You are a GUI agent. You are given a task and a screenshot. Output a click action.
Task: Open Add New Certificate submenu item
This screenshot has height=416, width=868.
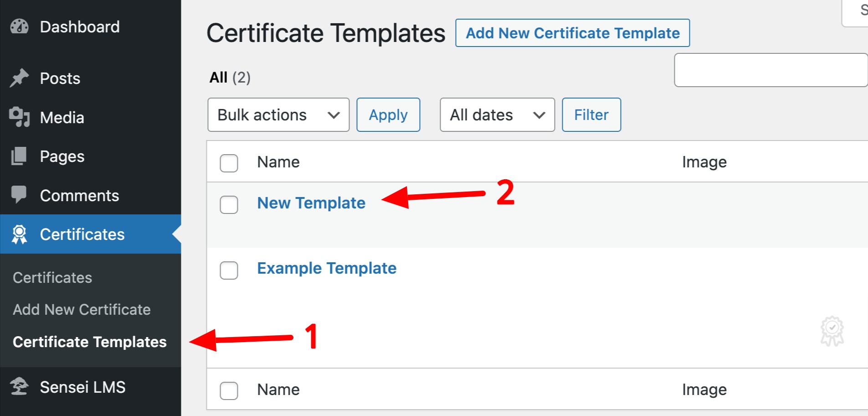tap(82, 310)
